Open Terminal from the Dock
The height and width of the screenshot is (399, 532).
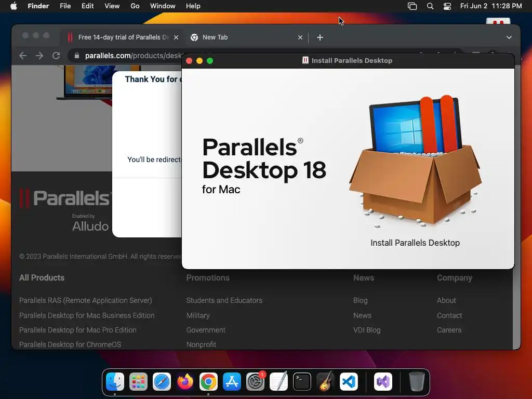(x=302, y=382)
